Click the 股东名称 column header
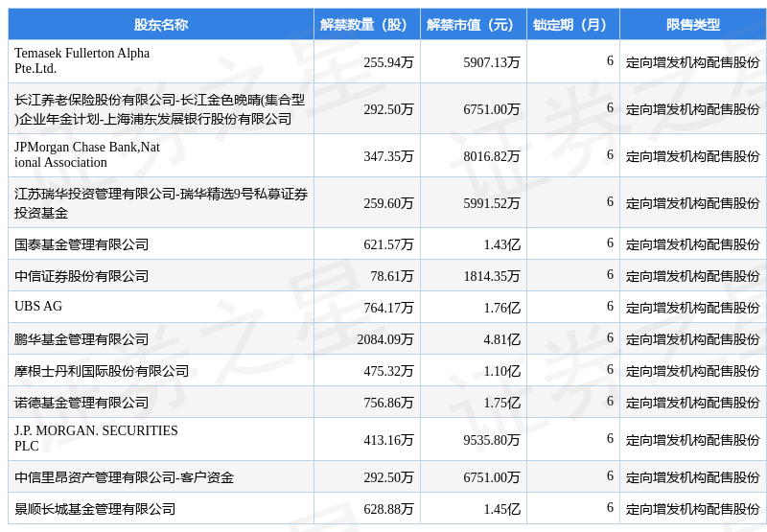 tap(161, 25)
